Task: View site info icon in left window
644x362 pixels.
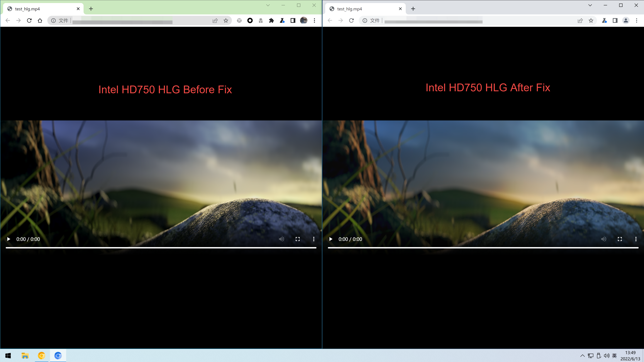Action: click(x=54, y=20)
